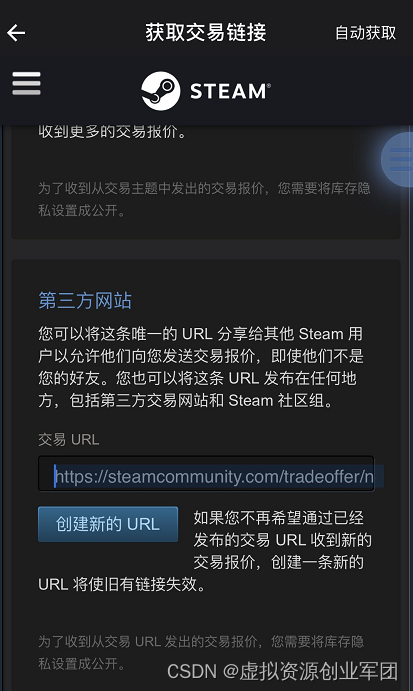Tap the floating blue bubble on right edge
Image resolution: width=413 pixels, height=691 pixels.
397,160
